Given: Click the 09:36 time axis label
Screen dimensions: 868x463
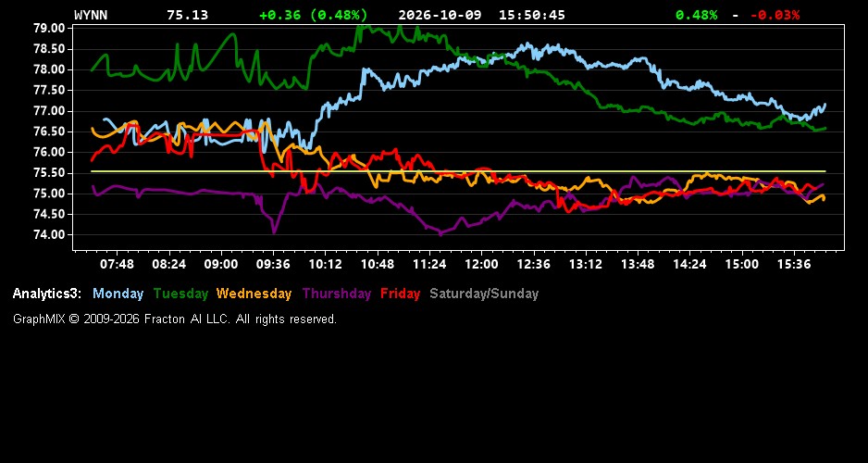Looking at the screenshot, I should 273,264.
